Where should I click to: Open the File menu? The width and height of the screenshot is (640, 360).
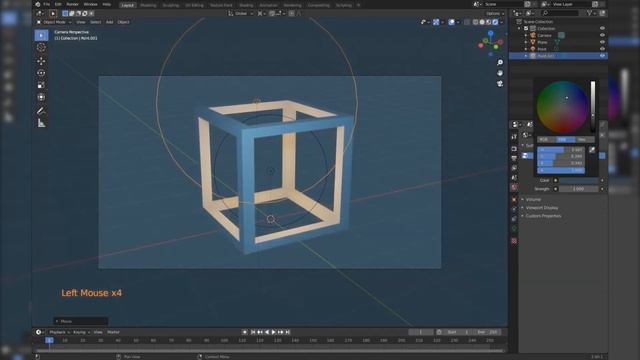coord(47,4)
